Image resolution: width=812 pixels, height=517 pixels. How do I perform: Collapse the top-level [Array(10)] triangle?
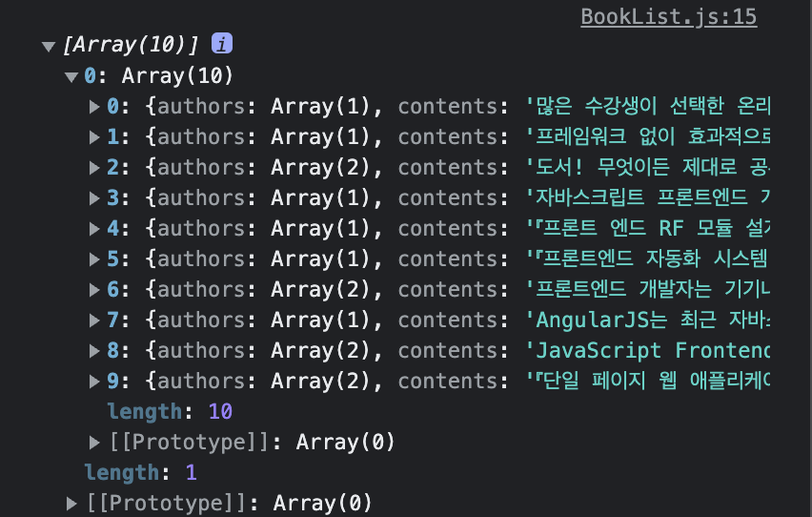click(x=49, y=47)
